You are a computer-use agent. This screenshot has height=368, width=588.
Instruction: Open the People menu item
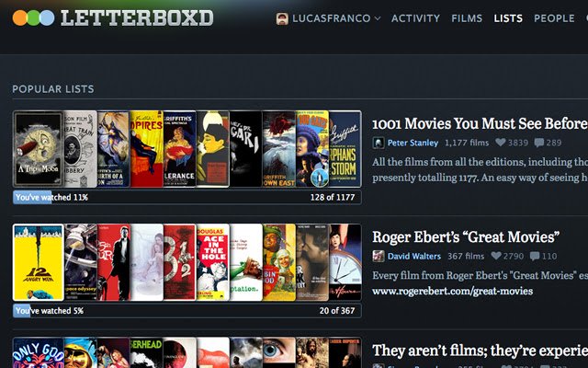[x=554, y=18]
